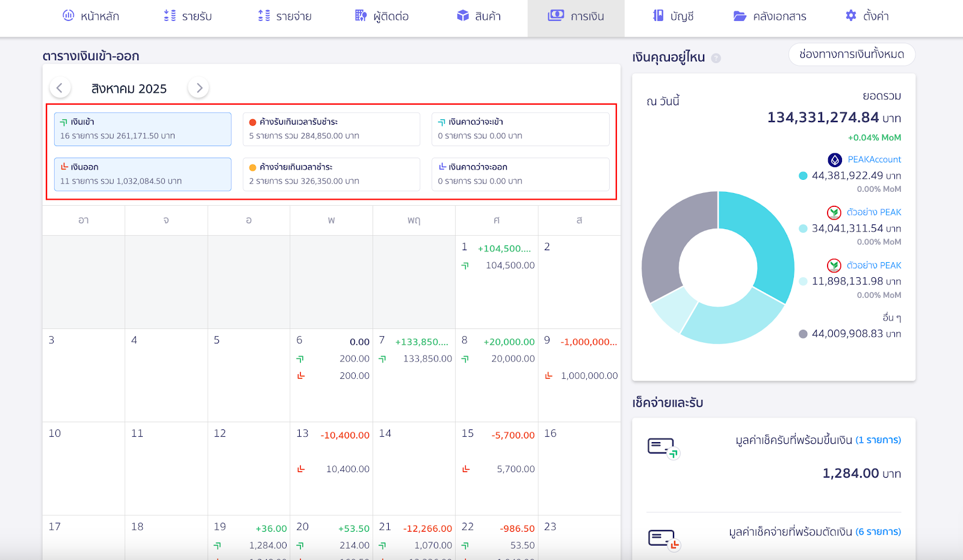Viewport: 963px width, 560px height.
Task: Click day 21 total -12,266.00
Action: pyautogui.click(x=427, y=528)
